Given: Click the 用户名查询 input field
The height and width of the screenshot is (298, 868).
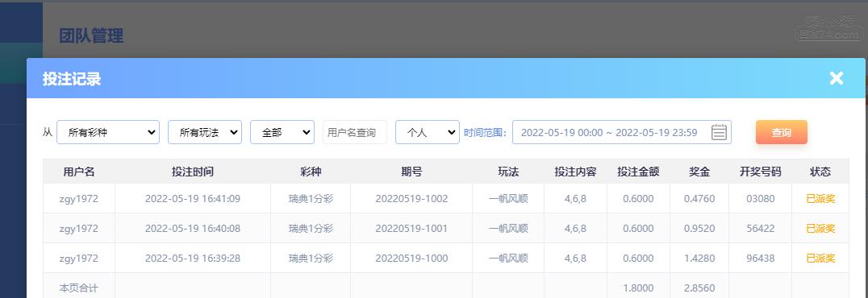Looking at the screenshot, I should (355, 132).
